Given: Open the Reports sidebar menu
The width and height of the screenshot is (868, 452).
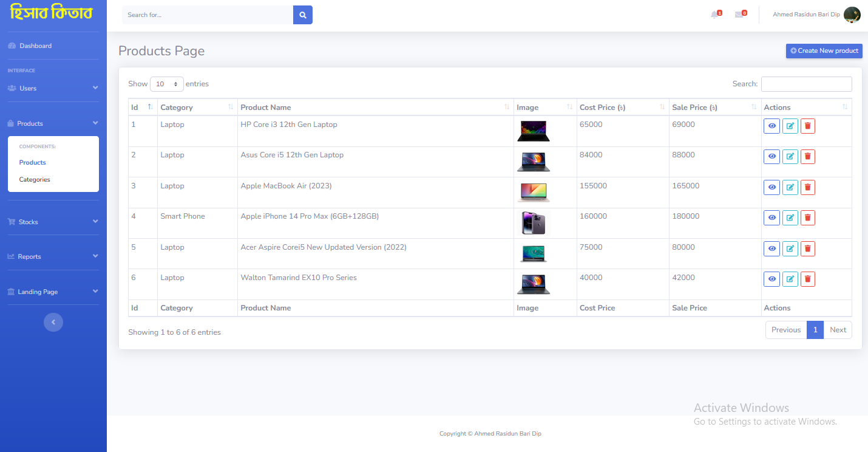Looking at the screenshot, I should coord(53,256).
